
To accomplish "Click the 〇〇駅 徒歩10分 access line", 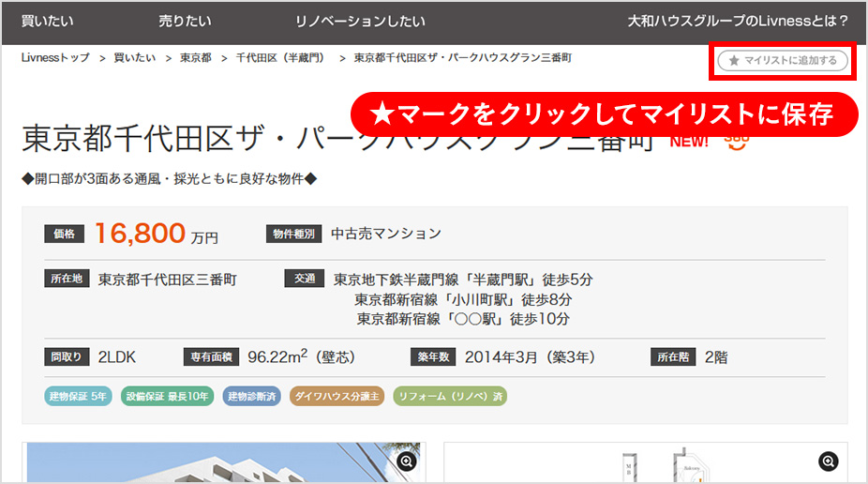I will 463,319.
